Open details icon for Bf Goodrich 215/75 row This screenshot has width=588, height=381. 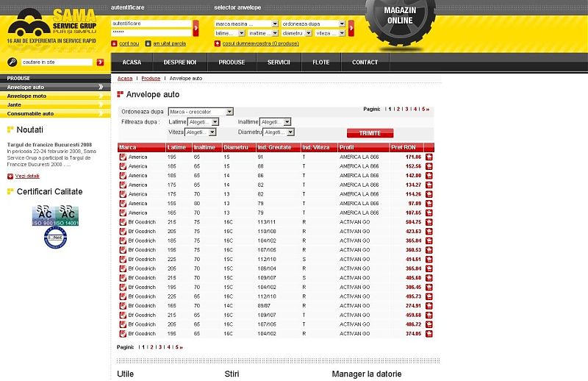123,222
